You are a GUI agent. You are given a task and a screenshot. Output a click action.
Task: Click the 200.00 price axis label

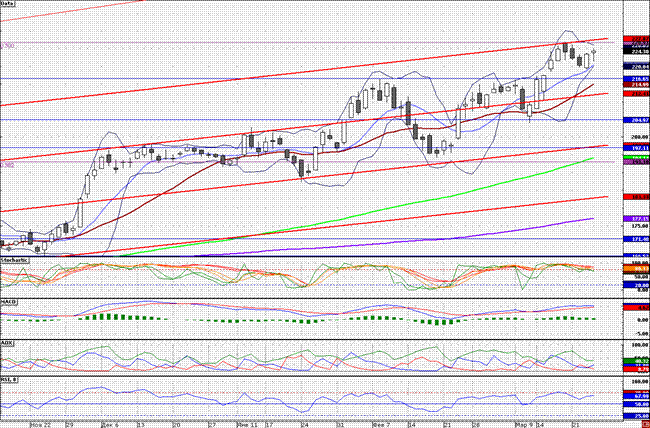(x=634, y=137)
